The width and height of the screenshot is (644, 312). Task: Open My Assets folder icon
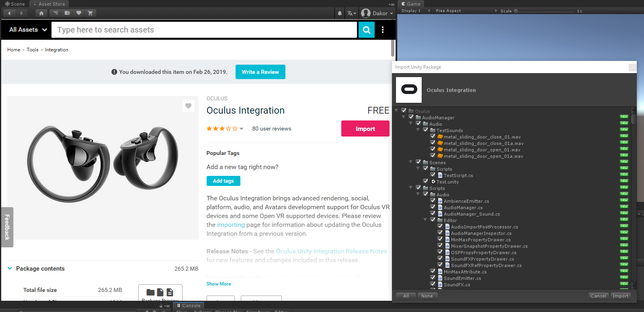tap(67, 13)
